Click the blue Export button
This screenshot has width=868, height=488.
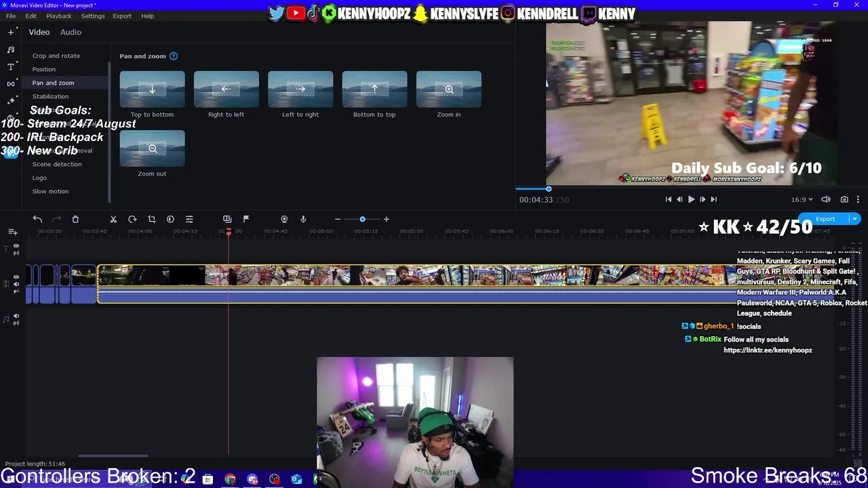tap(825, 219)
